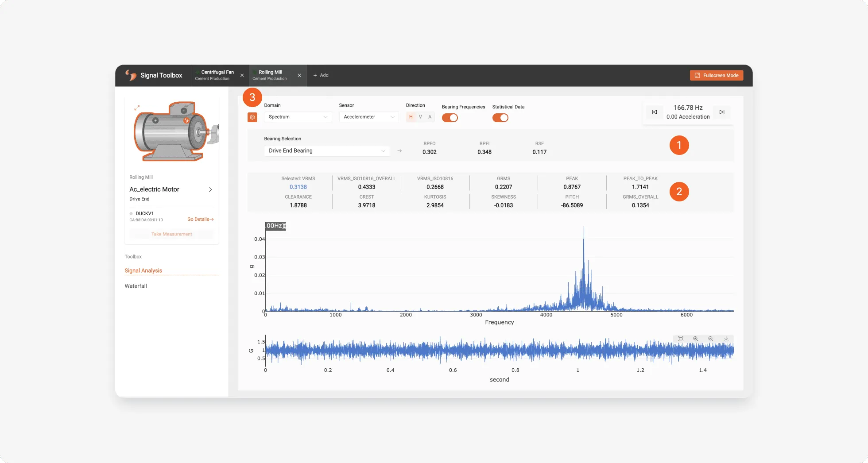This screenshot has width=868, height=463.
Task: Jump to next frequency marker
Action: click(722, 112)
